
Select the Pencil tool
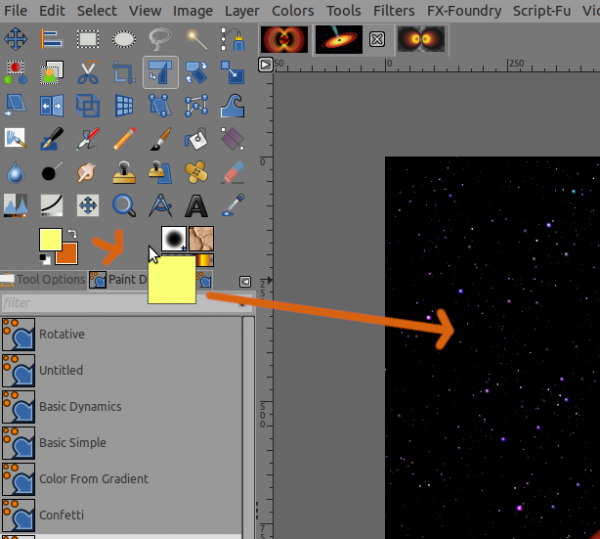coord(124,139)
